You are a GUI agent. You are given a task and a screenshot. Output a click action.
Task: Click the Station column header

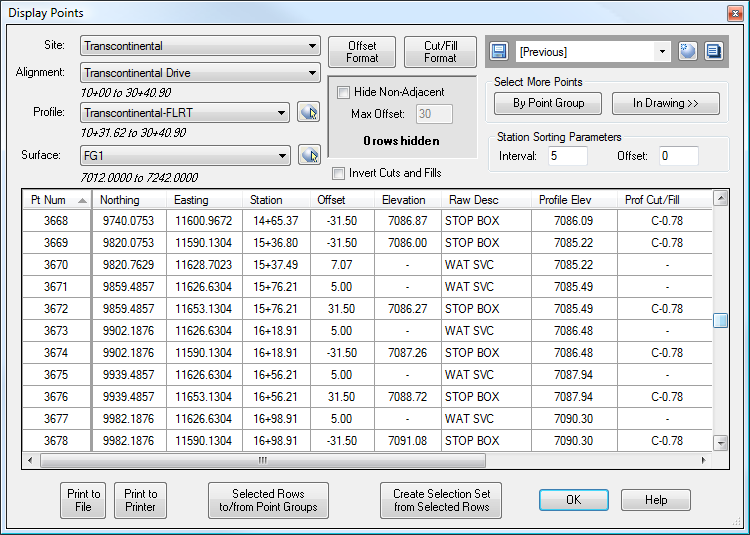tap(276, 200)
